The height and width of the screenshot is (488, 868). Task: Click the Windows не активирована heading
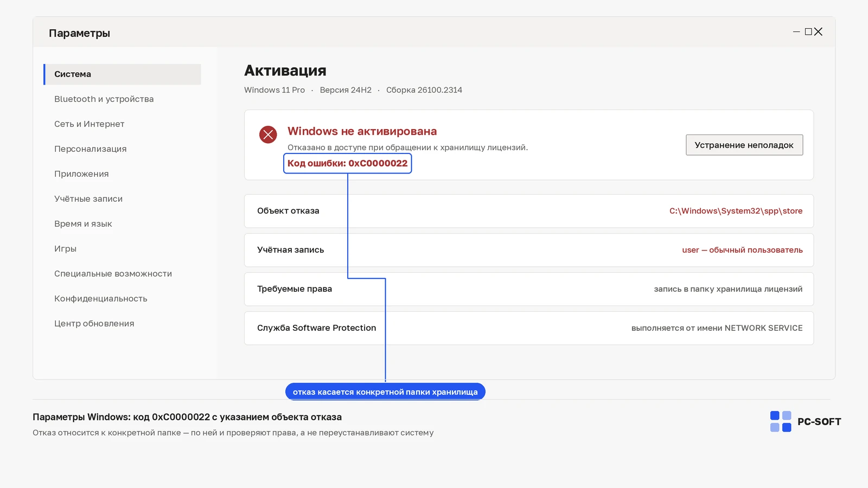point(362,131)
